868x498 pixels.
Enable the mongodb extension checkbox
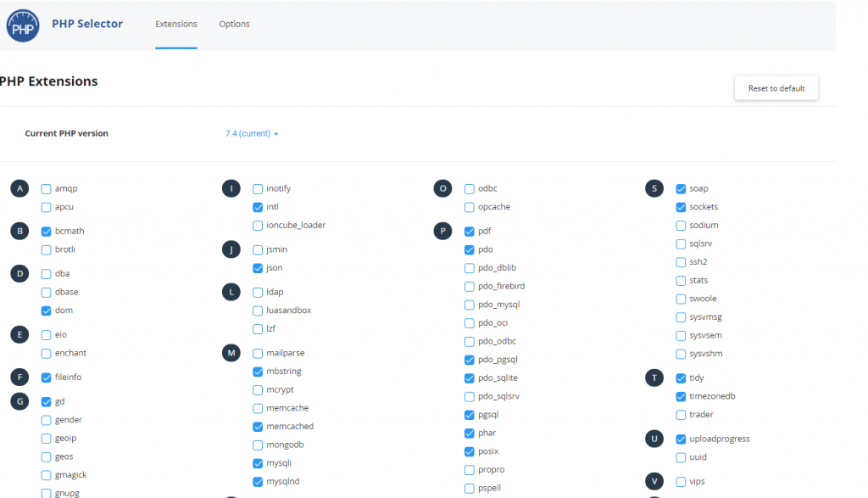pyautogui.click(x=257, y=444)
